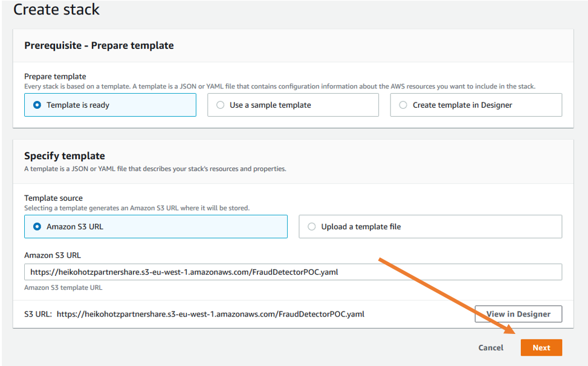Choose Upload a template file option

[312, 227]
